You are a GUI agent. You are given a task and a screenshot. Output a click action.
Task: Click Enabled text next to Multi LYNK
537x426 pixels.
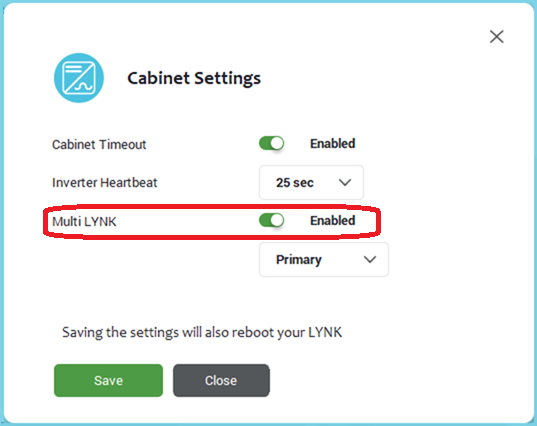[333, 221]
